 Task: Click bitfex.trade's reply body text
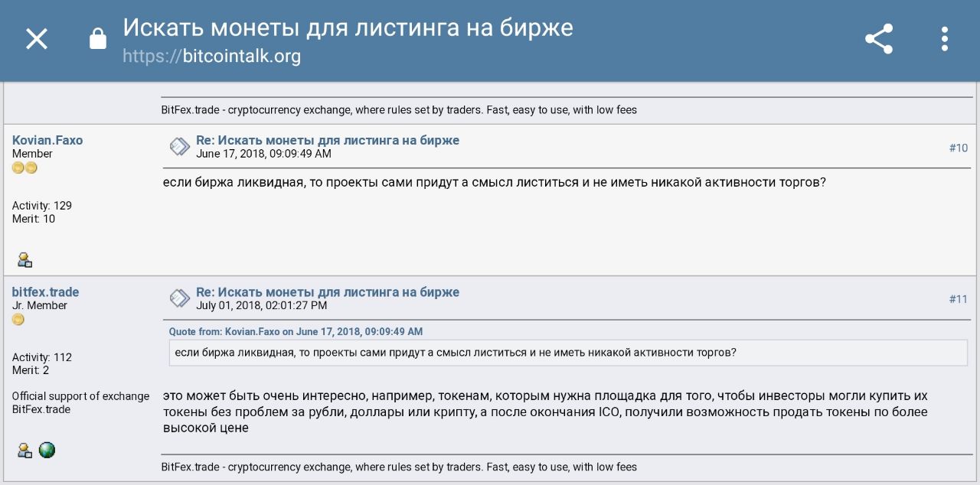(545, 412)
